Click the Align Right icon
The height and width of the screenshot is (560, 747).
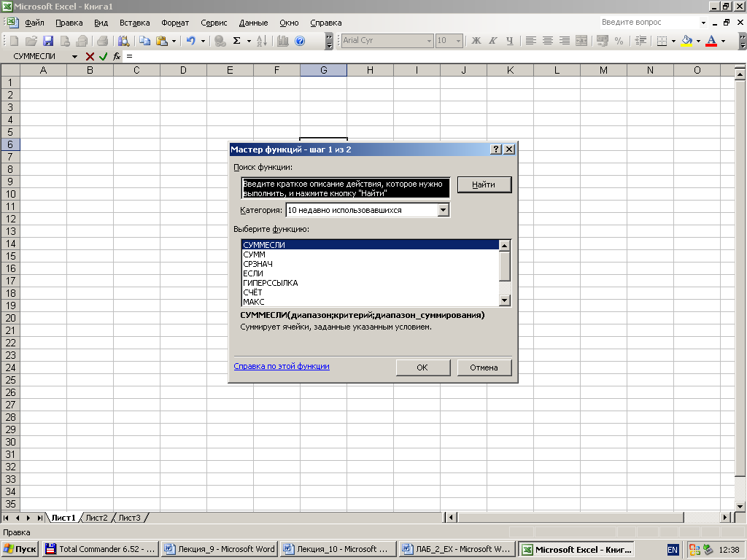coord(565,41)
